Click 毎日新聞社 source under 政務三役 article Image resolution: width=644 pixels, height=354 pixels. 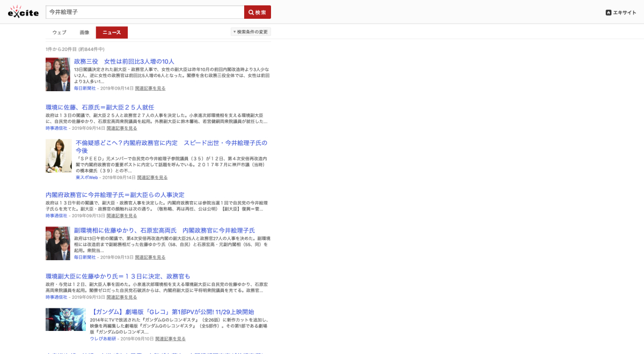(85, 88)
